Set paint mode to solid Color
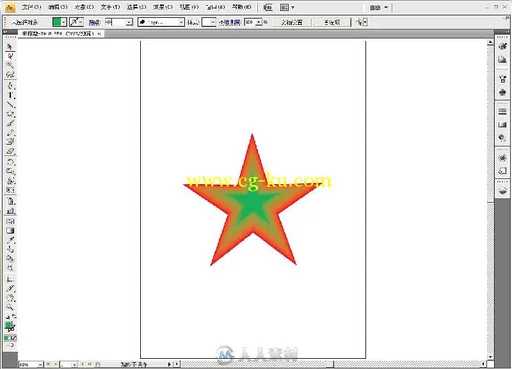 [x=7, y=338]
